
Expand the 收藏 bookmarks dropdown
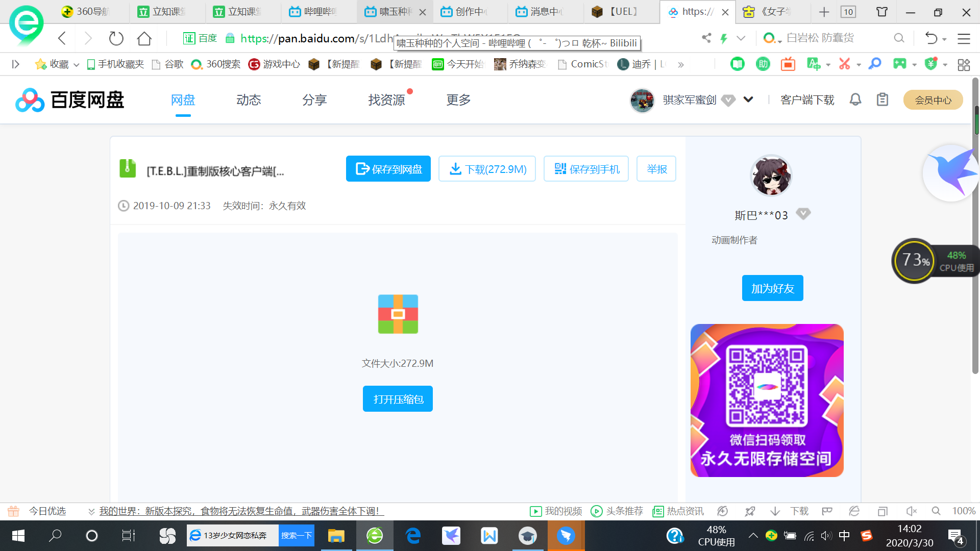click(x=77, y=65)
